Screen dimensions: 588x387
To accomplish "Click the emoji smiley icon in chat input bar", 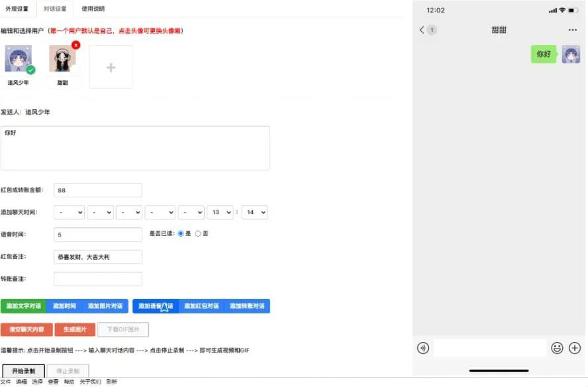I will pyautogui.click(x=558, y=347).
